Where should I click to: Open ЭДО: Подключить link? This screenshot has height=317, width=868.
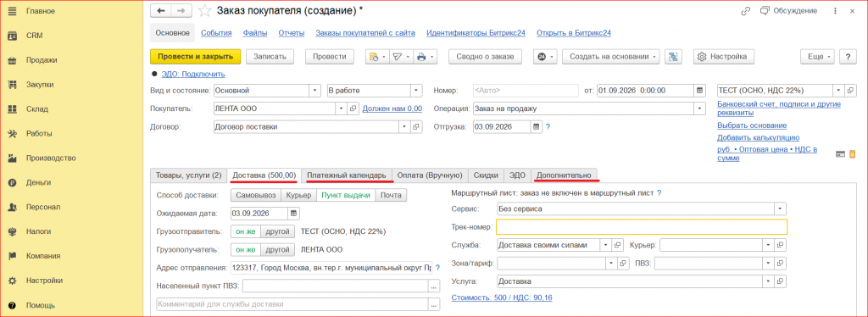[x=192, y=74]
